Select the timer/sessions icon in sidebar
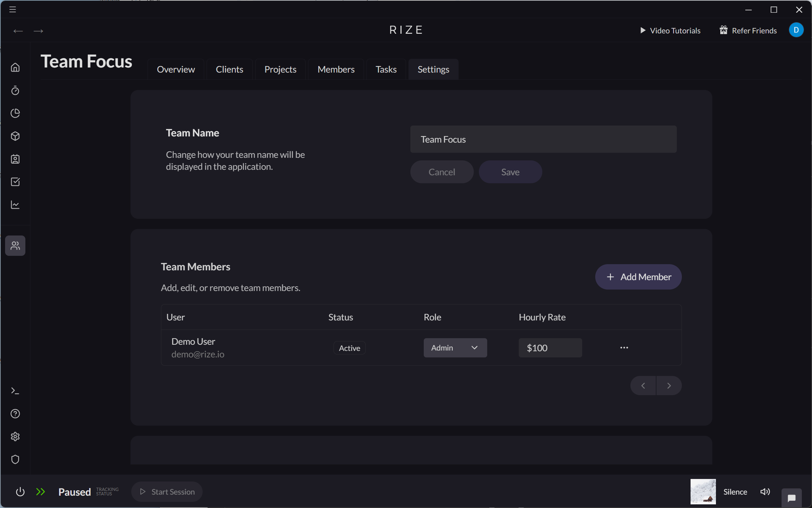Viewport: 812px width, 508px height. point(15,90)
